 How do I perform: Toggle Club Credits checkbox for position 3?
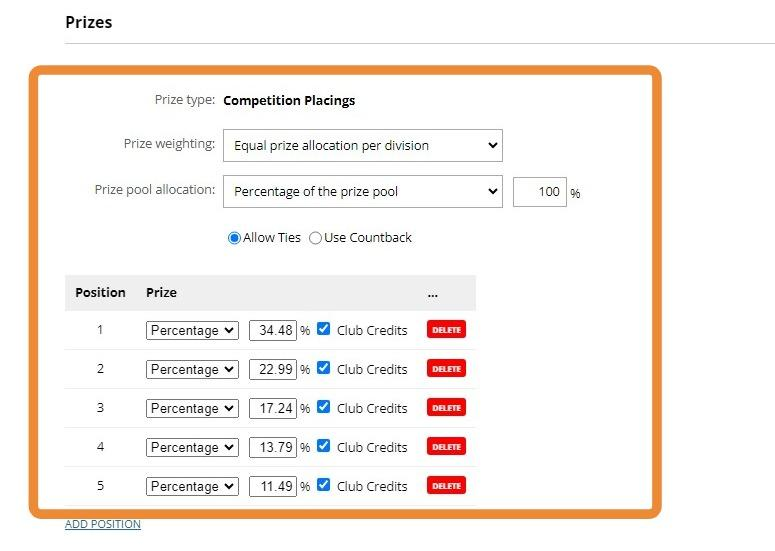click(x=323, y=407)
